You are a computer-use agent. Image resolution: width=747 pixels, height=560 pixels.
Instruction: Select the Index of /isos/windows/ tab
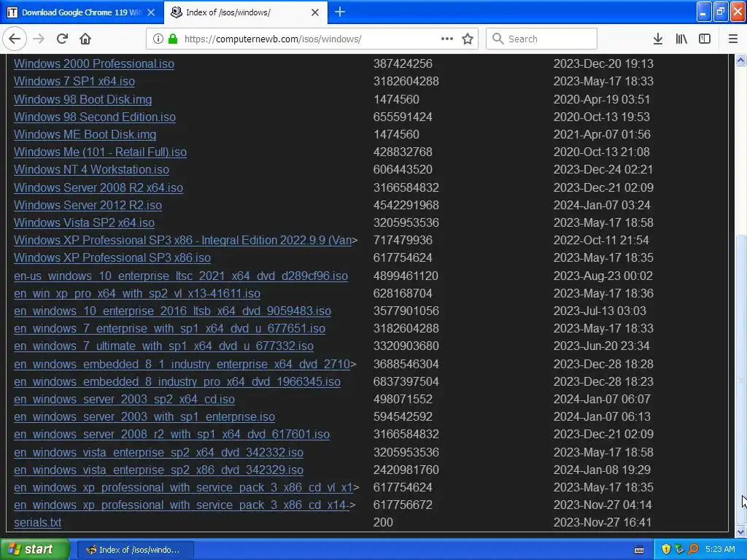click(245, 12)
